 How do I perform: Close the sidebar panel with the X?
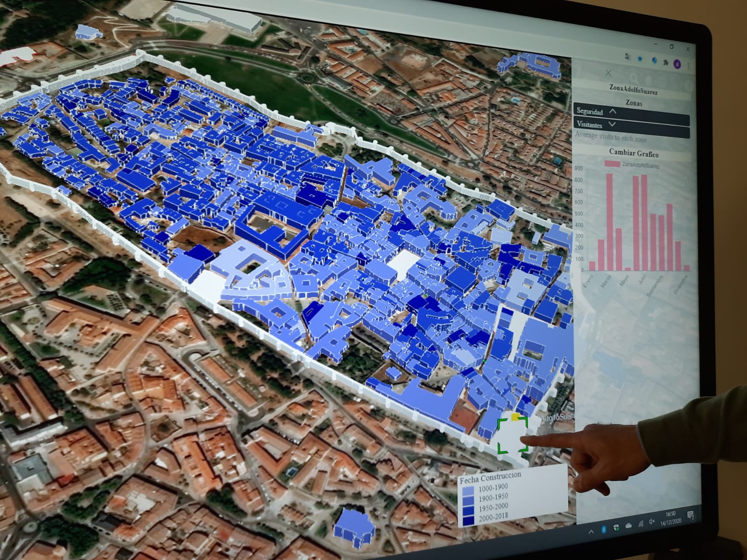(x=608, y=73)
